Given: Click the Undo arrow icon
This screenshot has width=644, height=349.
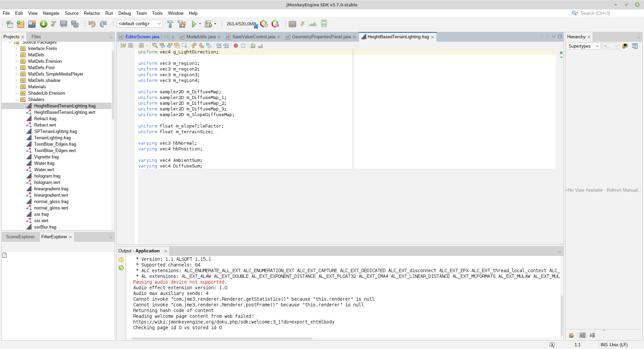Looking at the screenshot, I should click(x=92, y=24).
